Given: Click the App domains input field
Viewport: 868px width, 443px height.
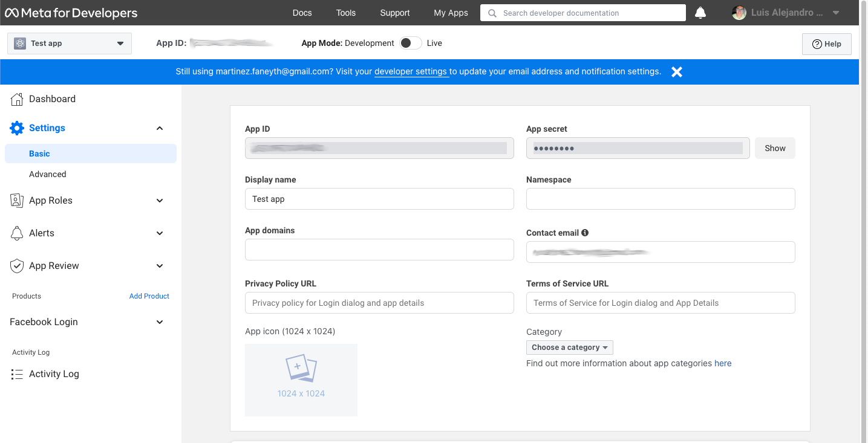Looking at the screenshot, I should pos(379,250).
